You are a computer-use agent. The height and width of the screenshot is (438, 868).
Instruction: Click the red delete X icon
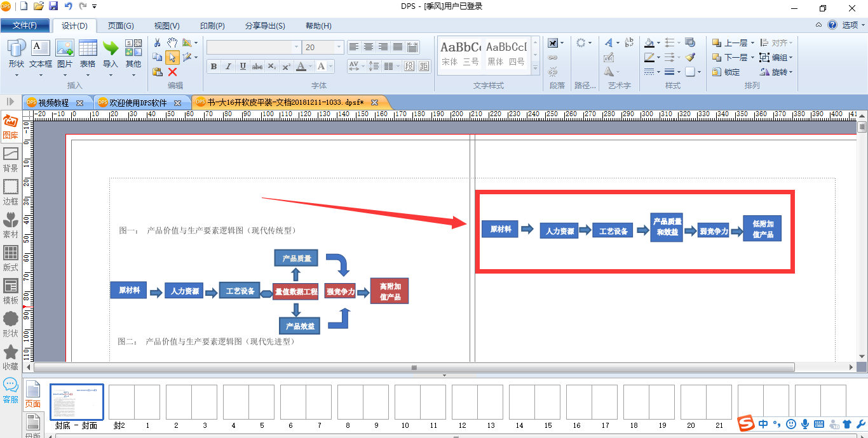(172, 72)
